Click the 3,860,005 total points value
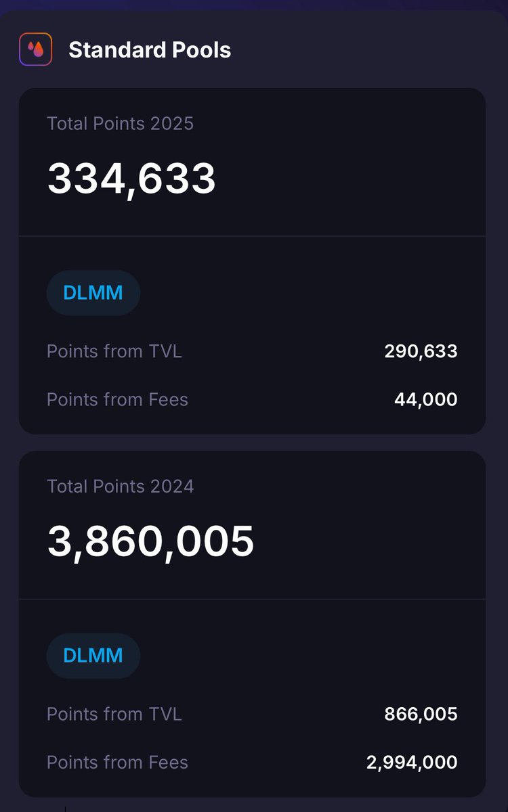508x812 pixels. point(150,542)
